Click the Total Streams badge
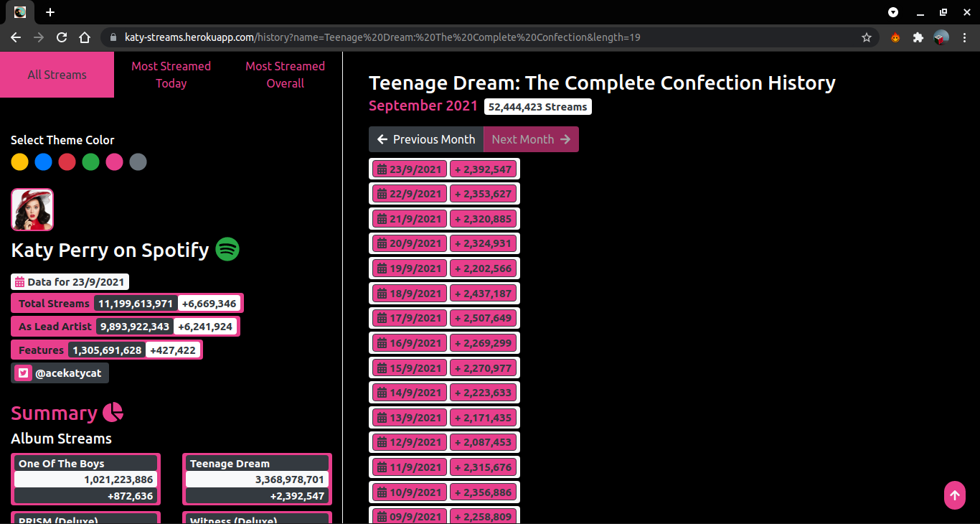The width and height of the screenshot is (980, 524). click(x=127, y=303)
